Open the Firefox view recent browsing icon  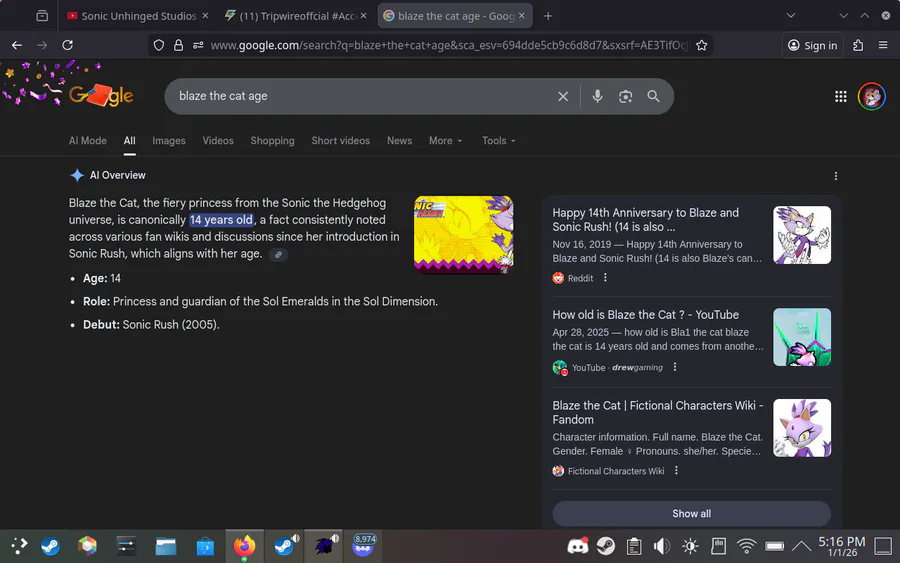[x=42, y=15]
